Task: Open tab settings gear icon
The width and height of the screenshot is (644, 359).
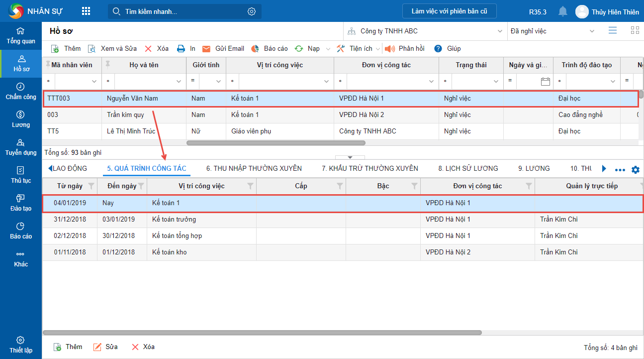Action: [635, 169]
